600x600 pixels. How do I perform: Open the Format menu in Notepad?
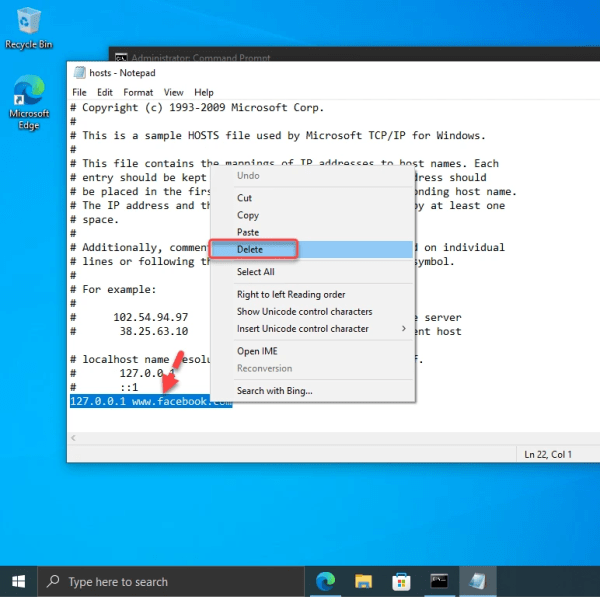[138, 92]
